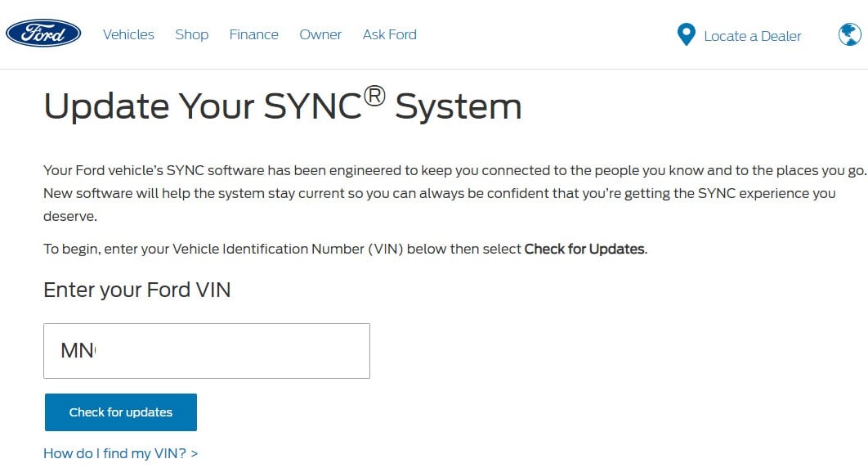This screenshot has height=468, width=868.
Task: Click the Ford VIN input field
Action: point(207,351)
